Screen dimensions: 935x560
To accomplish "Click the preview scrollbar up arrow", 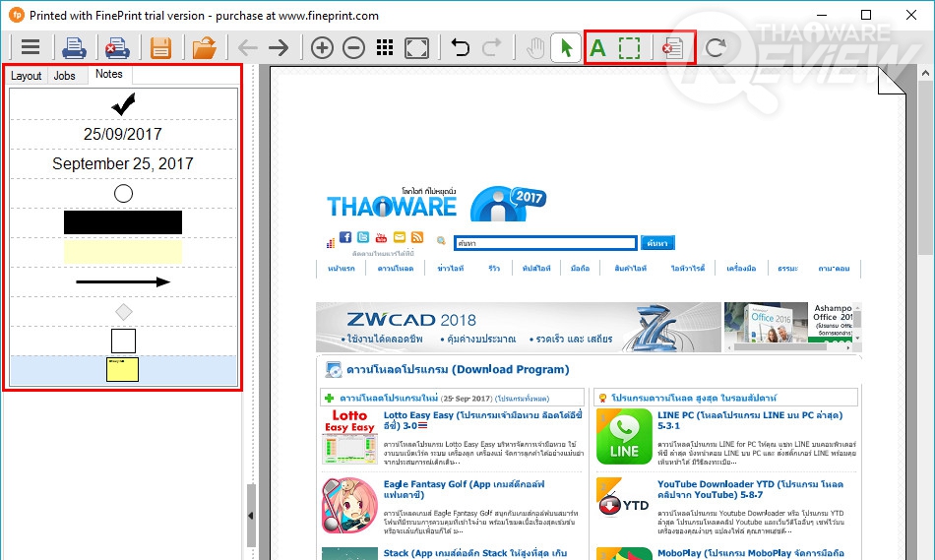I will pos(925,74).
